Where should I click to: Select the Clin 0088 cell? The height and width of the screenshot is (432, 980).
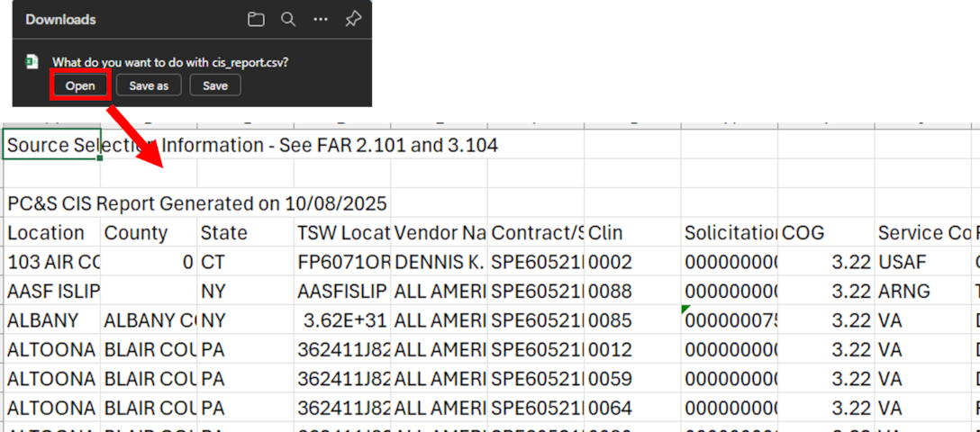(632, 291)
